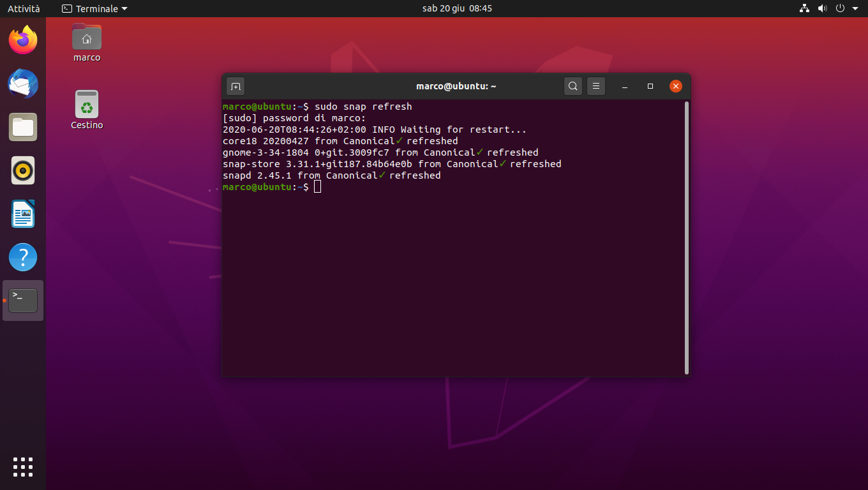Open the terminal search tool
The image size is (868, 490).
[x=573, y=86]
